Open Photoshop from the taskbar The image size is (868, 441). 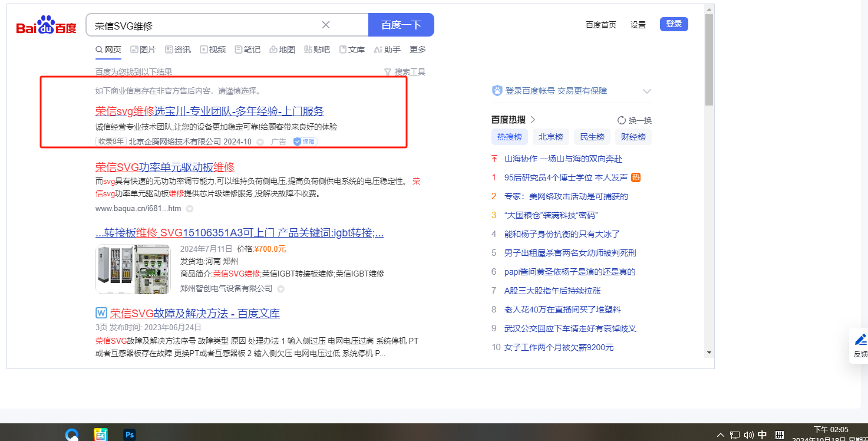pos(130,435)
